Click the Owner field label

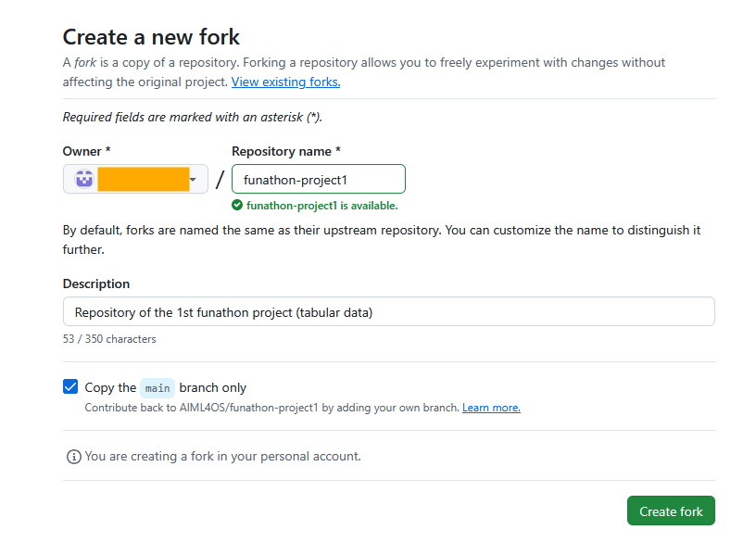pyautogui.click(x=86, y=151)
